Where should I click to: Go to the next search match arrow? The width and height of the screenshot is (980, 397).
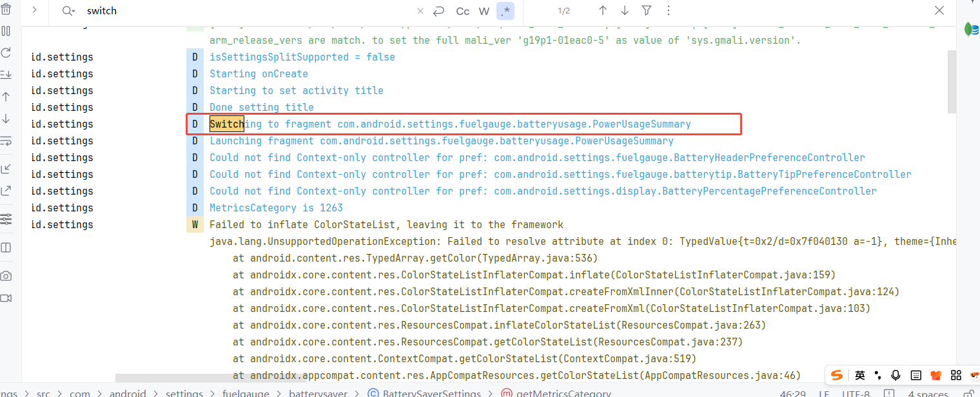coord(625,11)
